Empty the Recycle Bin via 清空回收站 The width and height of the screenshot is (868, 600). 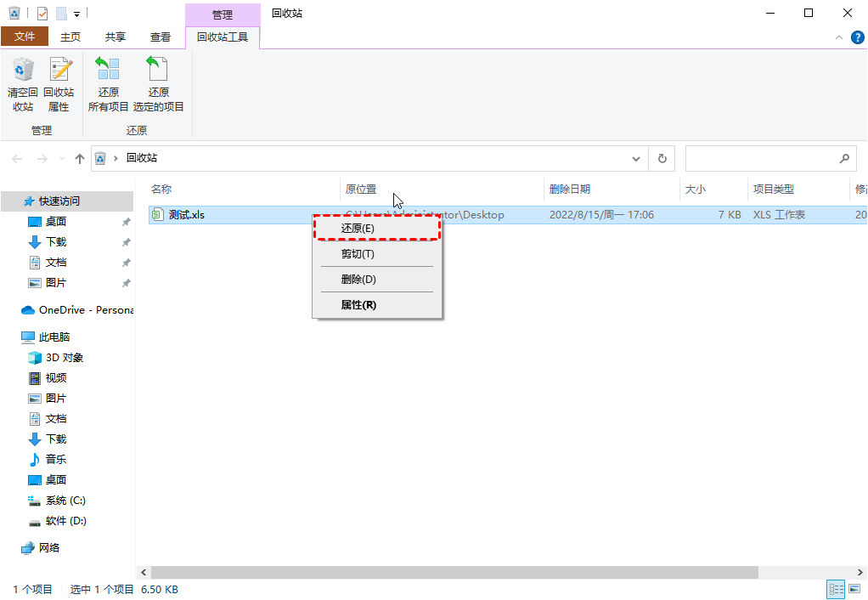[x=23, y=85]
